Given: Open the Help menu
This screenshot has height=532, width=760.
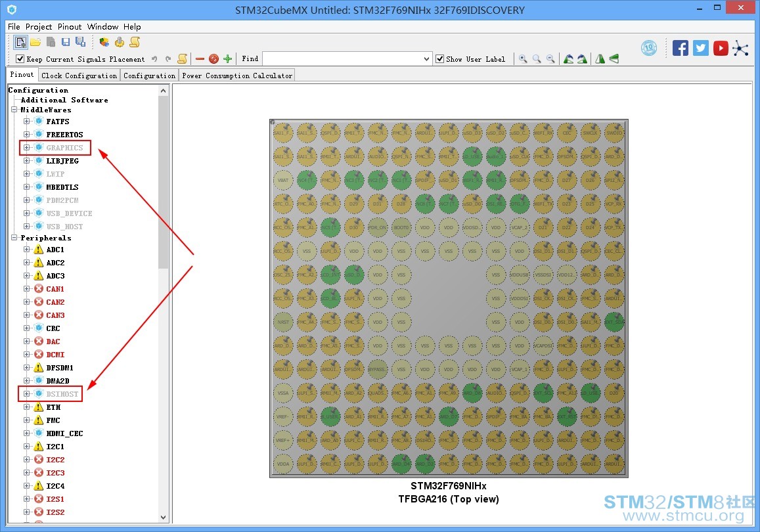Looking at the screenshot, I should tap(132, 27).
